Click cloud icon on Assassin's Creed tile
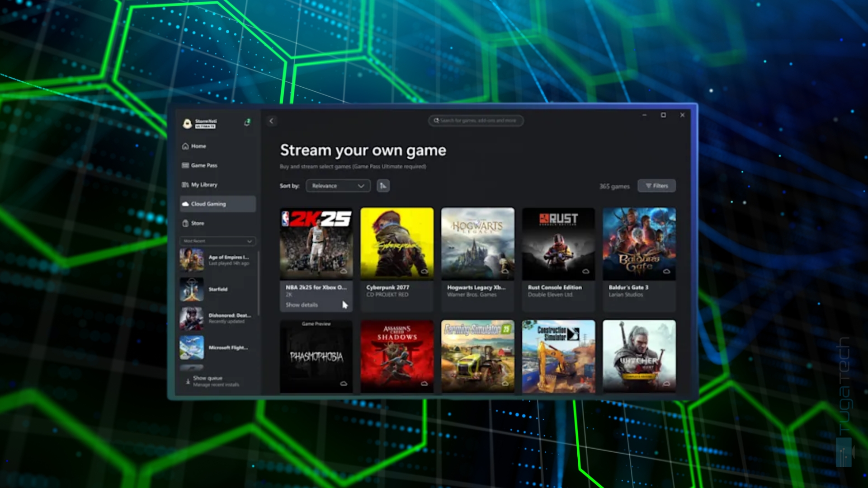The height and width of the screenshot is (488, 868). pyautogui.click(x=424, y=384)
